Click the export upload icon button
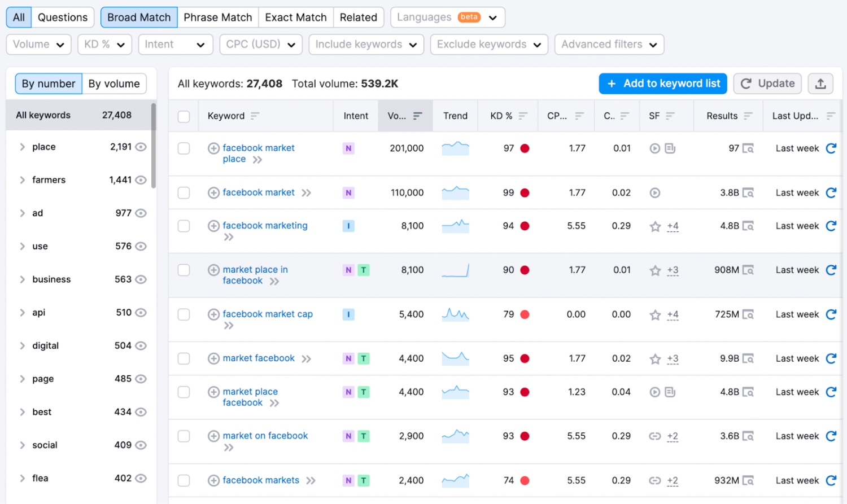Image resolution: width=847 pixels, height=504 pixels. pyautogui.click(x=820, y=84)
